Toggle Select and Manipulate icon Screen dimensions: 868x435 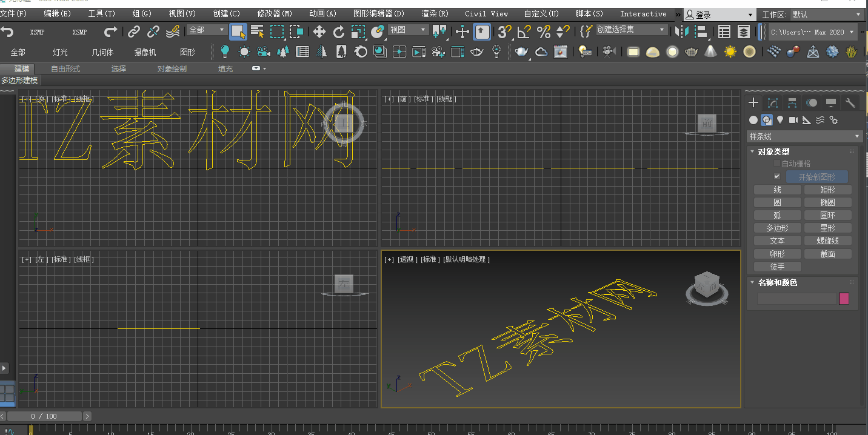point(462,32)
